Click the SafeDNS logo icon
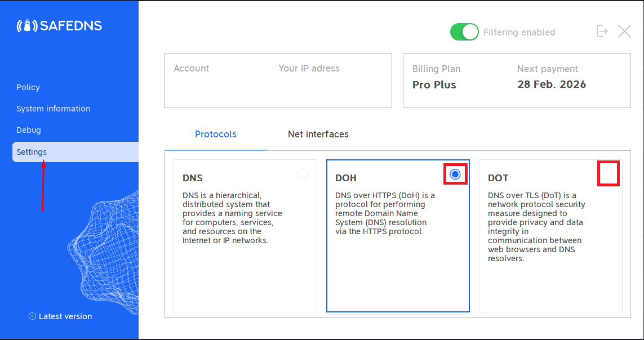The width and height of the screenshot is (644, 340). pos(27,26)
